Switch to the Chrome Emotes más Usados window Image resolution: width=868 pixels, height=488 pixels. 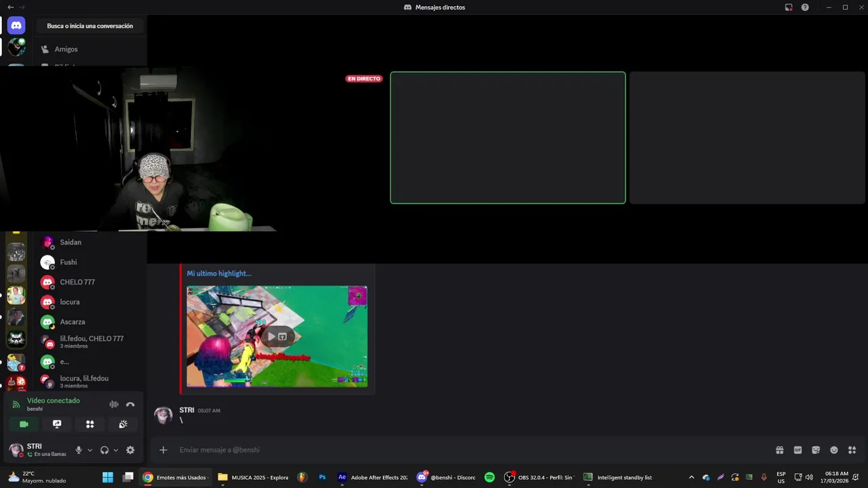coord(176,477)
